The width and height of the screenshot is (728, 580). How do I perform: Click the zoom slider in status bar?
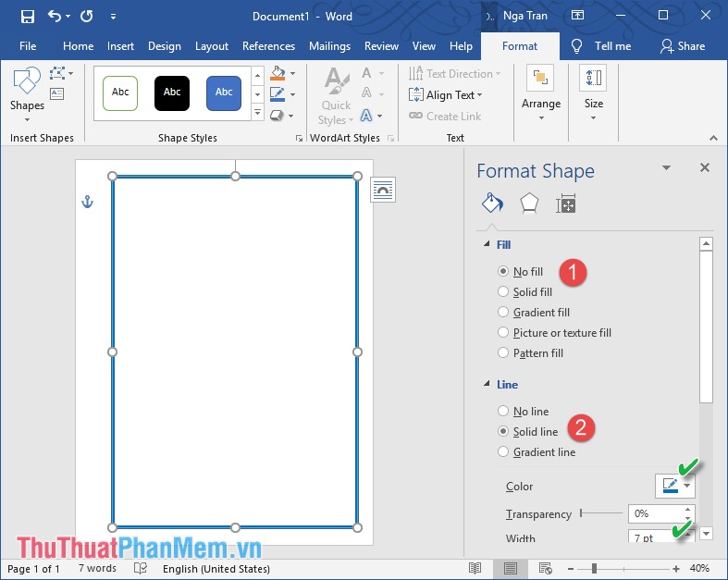[623, 568]
